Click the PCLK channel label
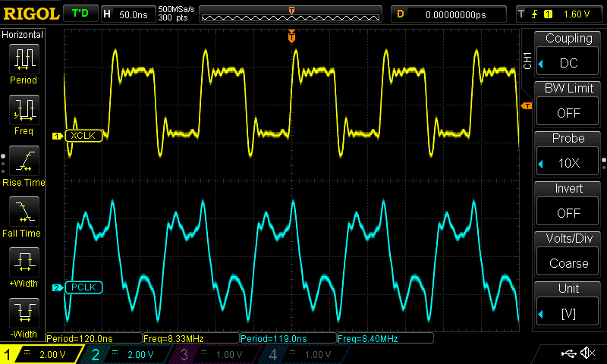 (83, 287)
